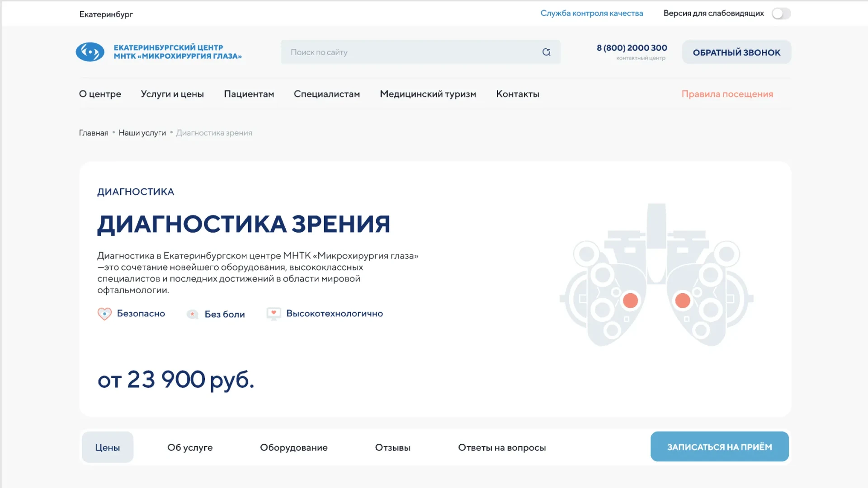Click phone number 8 (800) 2000 300
868x488 pixels.
click(632, 48)
